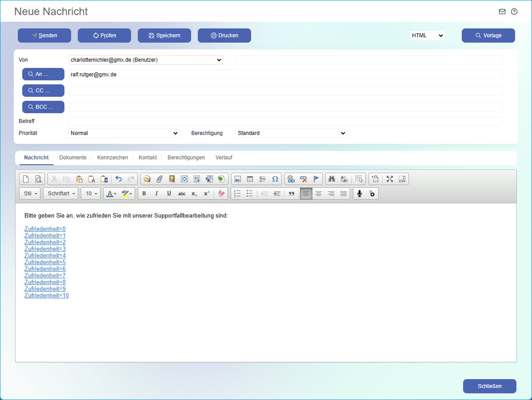The width and height of the screenshot is (532, 400).
Task: Toggle underline formatting
Action: point(169,194)
